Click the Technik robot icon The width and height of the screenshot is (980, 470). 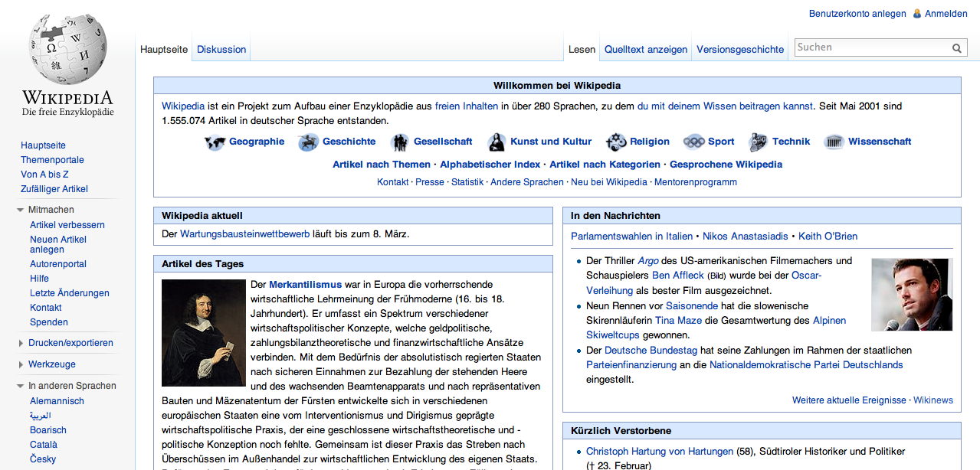(x=758, y=142)
